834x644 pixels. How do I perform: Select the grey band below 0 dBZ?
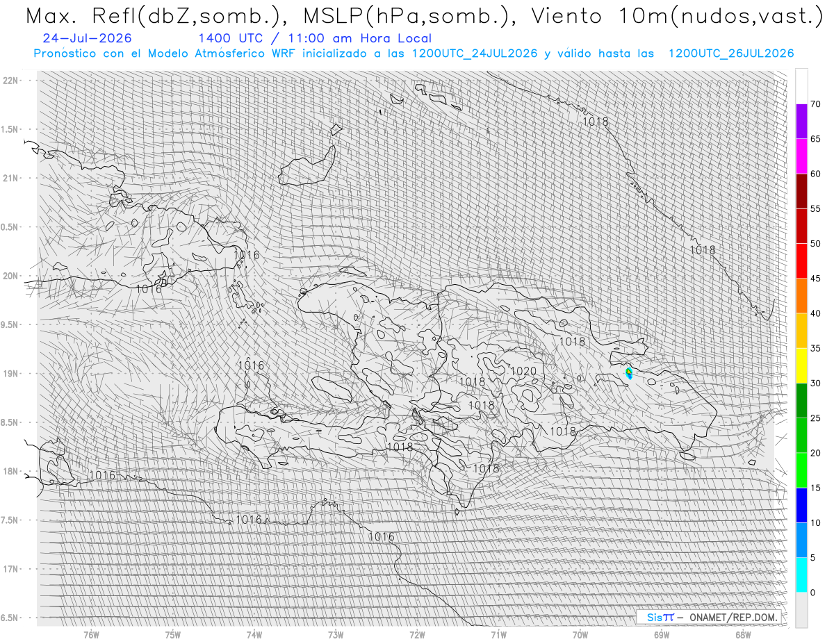[x=801, y=610]
